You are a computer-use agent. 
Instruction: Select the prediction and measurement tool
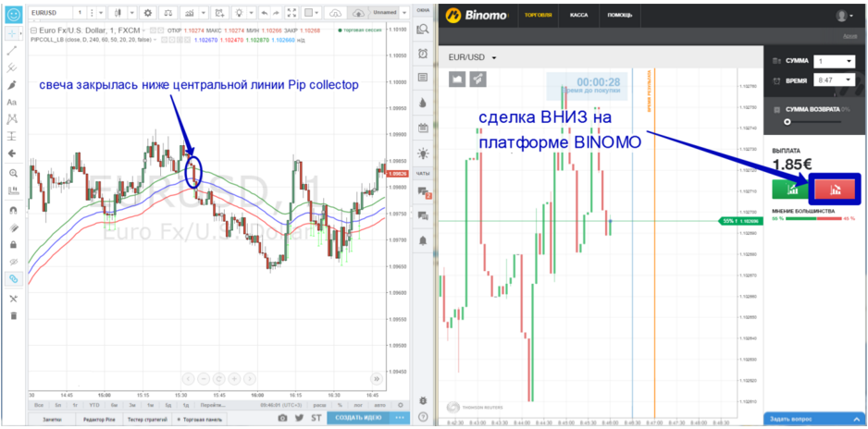12,136
